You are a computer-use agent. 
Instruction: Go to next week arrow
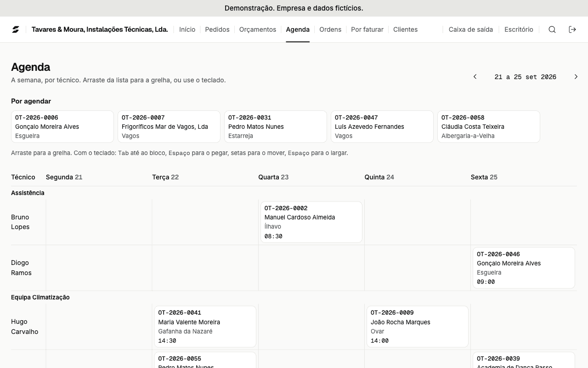click(x=576, y=77)
